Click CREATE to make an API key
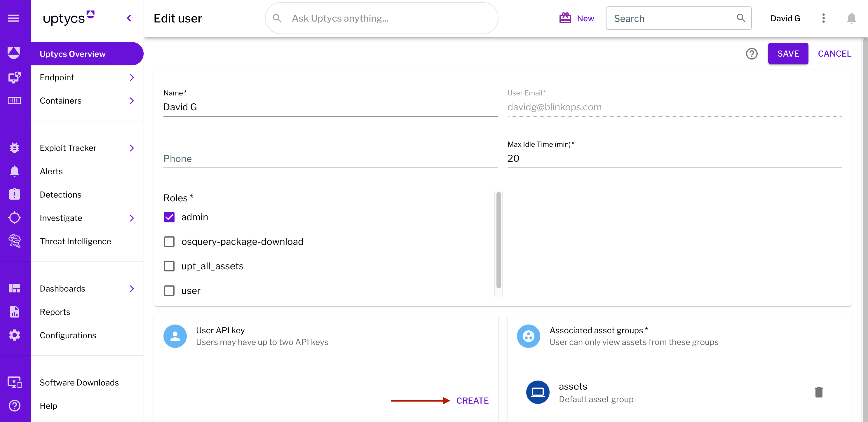868x422 pixels. (472, 400)
